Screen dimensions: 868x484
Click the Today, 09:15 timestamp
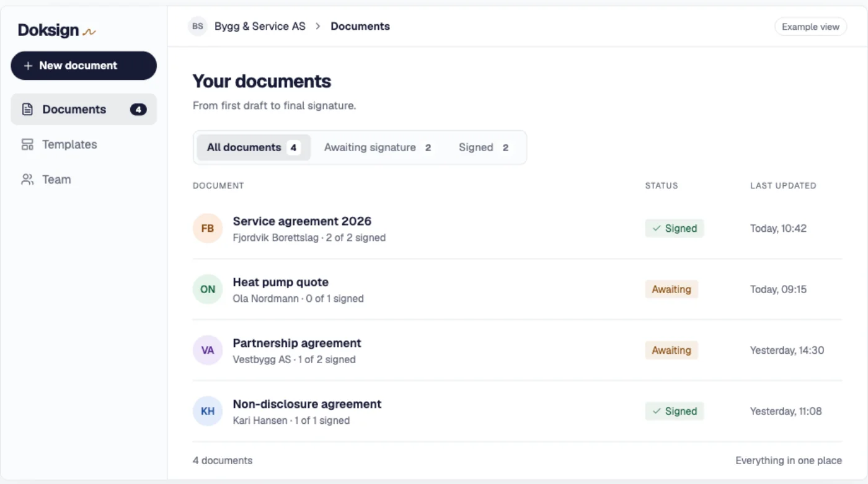pyautogui.click(x=778, y=289)
